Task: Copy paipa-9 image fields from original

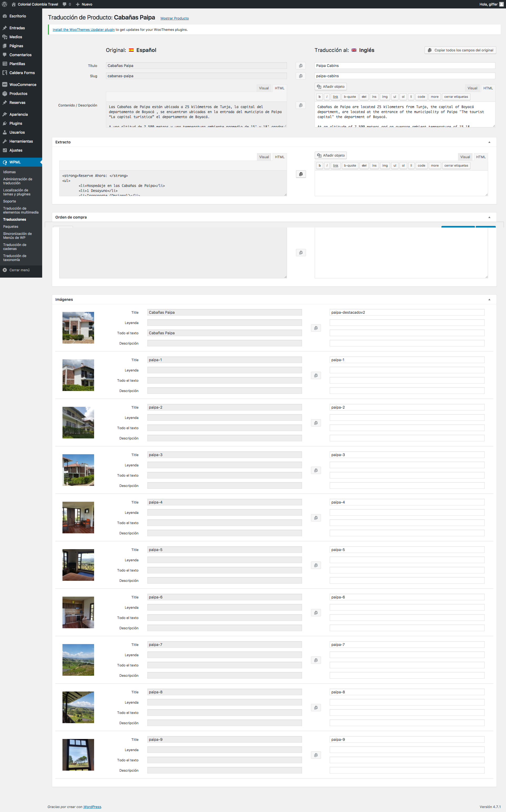Action: tap(316, 755)
